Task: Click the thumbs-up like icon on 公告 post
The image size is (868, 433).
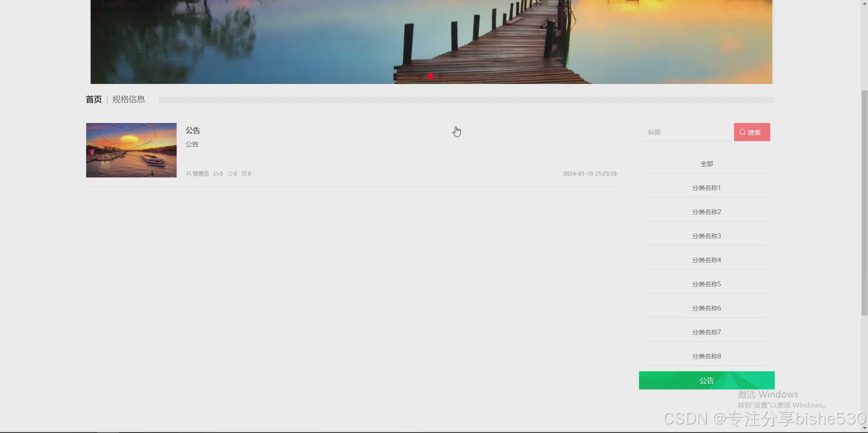Action: pyautogui.click(x=216, y=174)
